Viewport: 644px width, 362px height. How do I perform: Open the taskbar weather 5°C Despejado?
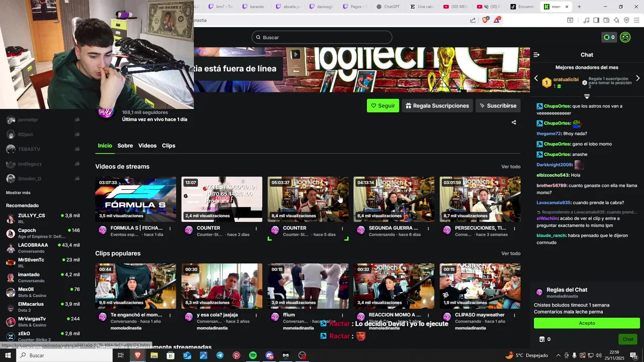click(x=526, y=355)
